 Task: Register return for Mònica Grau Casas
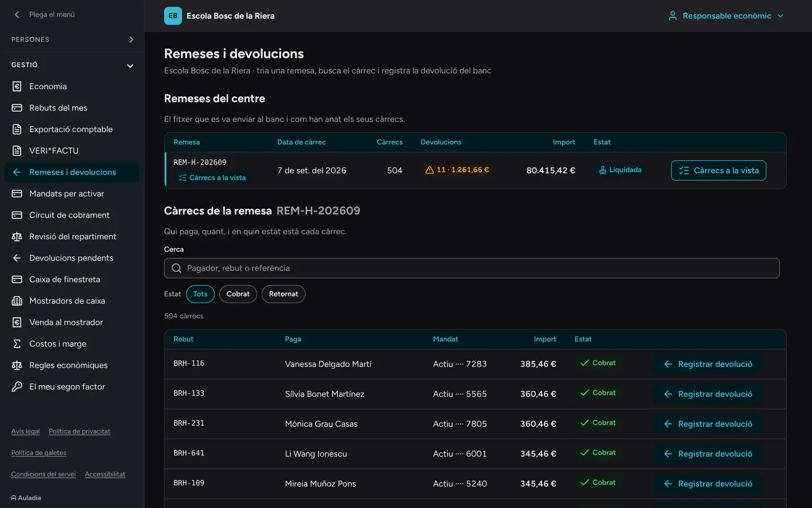[x=708, y=424]
